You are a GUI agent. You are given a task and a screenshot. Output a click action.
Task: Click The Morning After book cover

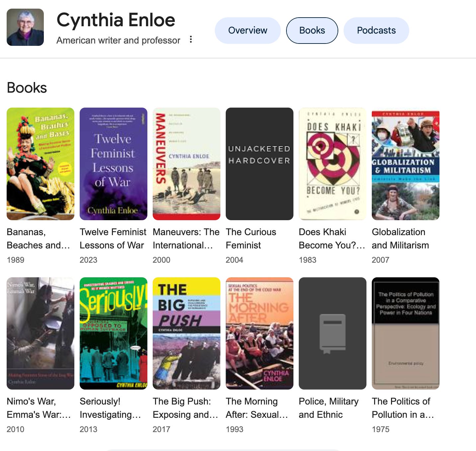pos(260,333)
